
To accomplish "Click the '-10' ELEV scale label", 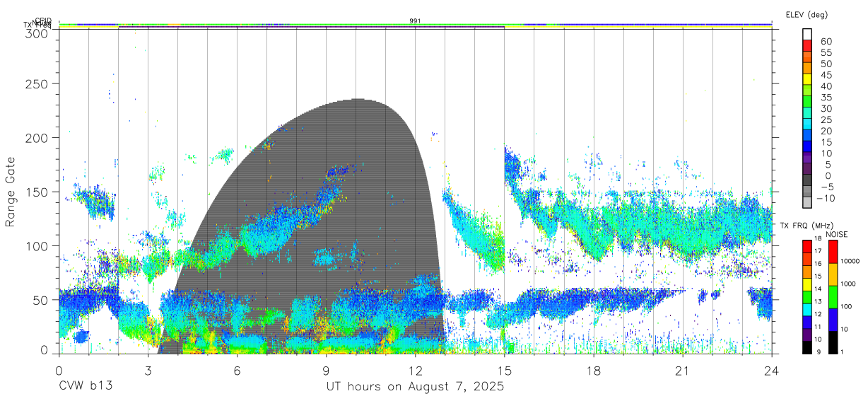I will (826, 198).
